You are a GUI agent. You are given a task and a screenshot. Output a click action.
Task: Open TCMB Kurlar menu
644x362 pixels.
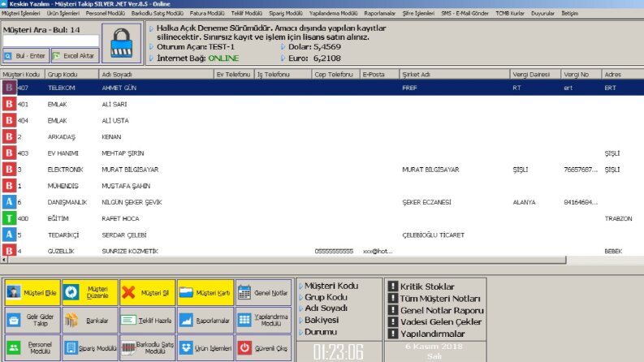(510, 13)
